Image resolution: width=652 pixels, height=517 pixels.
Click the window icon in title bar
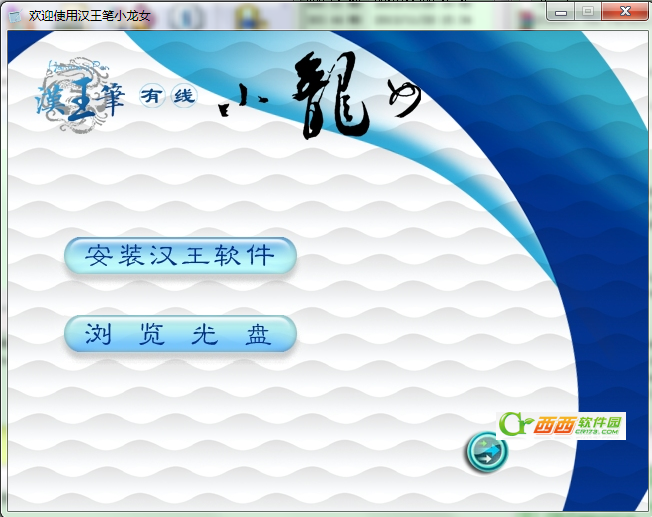pyautogui.click(x=15, y=16)
